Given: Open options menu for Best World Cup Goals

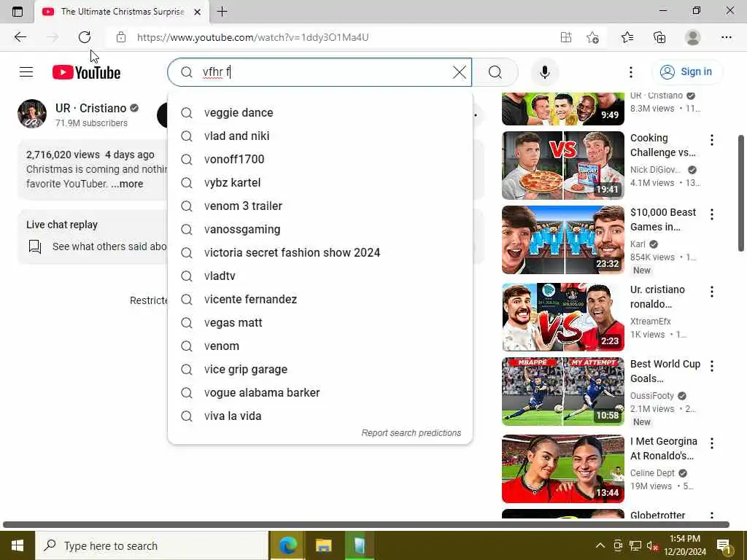Looking at the screenshot, I should coord(712,366).
